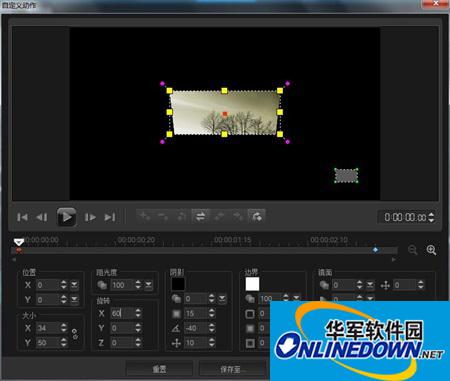Click the shadow direction field showing -40
Image resolution: width=450 pixels, height=381 pixels.
(x=196, y=328)
